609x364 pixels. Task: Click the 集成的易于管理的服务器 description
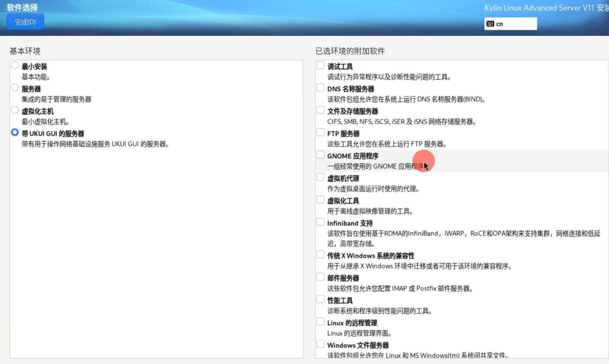coord(57,99)
